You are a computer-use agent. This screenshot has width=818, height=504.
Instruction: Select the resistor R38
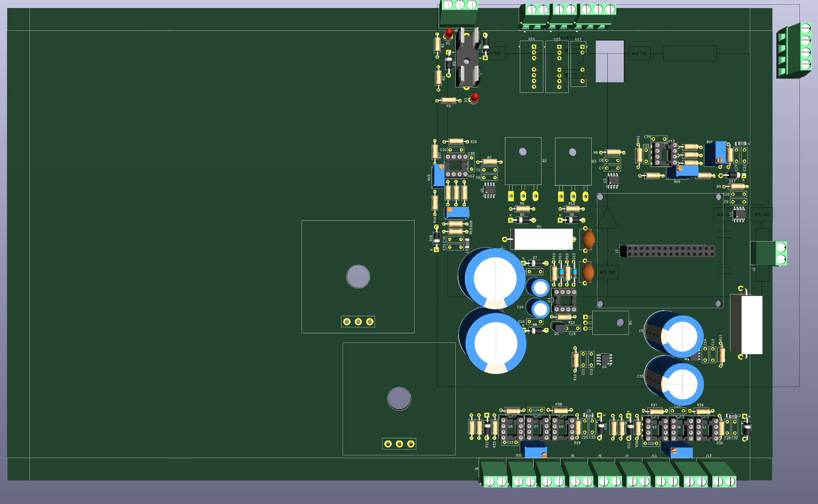coord(559,410)
